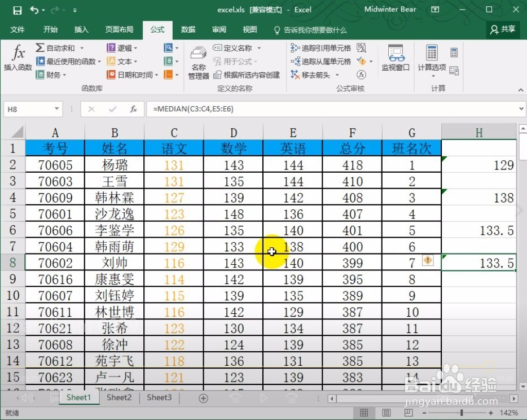Switch to the Page Layout tab
The image size is (527, 420).
coord(119,29)
